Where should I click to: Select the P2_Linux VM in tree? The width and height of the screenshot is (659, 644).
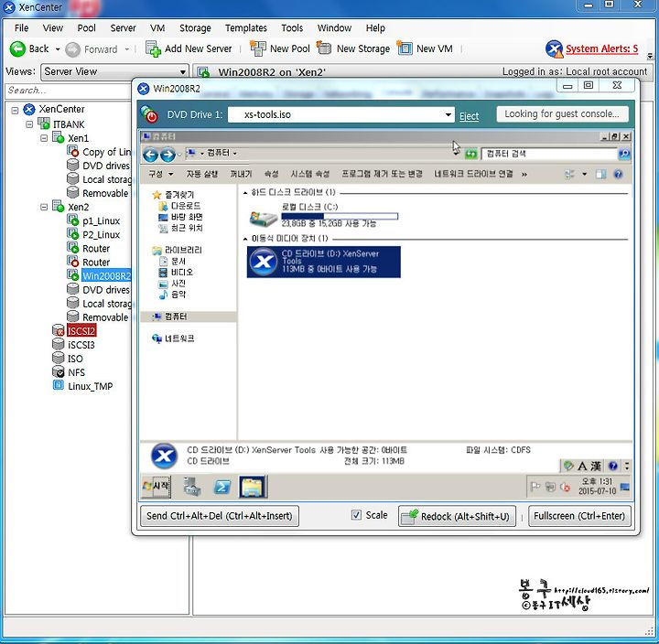(101, 235)
